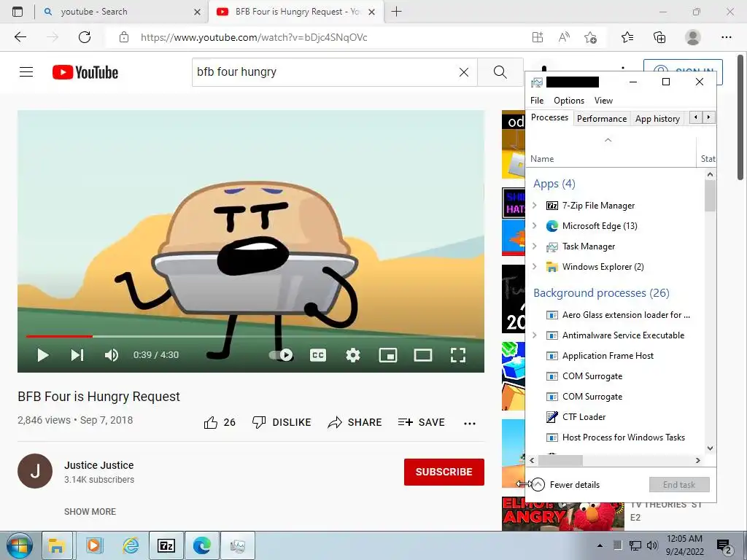The image size is (747, 560).
Task: Open Justice Justice channel name link
Action: pyautogui.click(x=99, y=465)
